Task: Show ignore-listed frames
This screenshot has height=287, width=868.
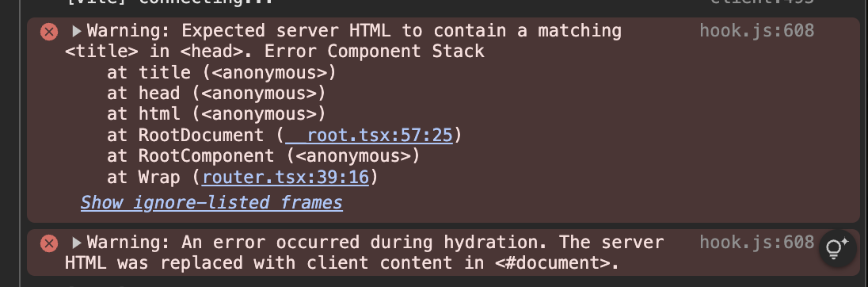Action: [x=211, y=203]
